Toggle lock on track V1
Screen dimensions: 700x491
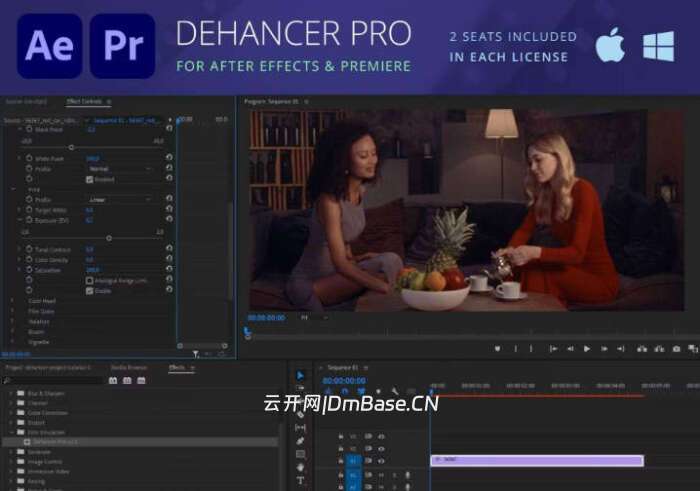coord(341,461)
